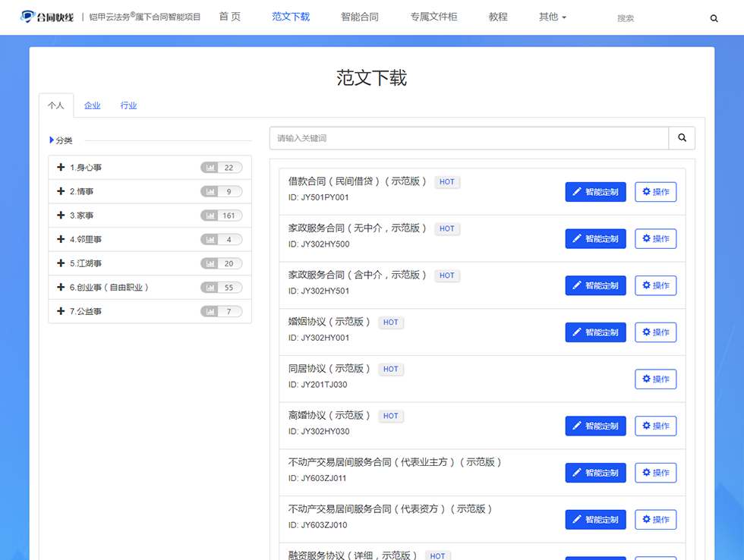Click 操作 for 离婚协议
The image size is (744, 560).
point(656,426)
